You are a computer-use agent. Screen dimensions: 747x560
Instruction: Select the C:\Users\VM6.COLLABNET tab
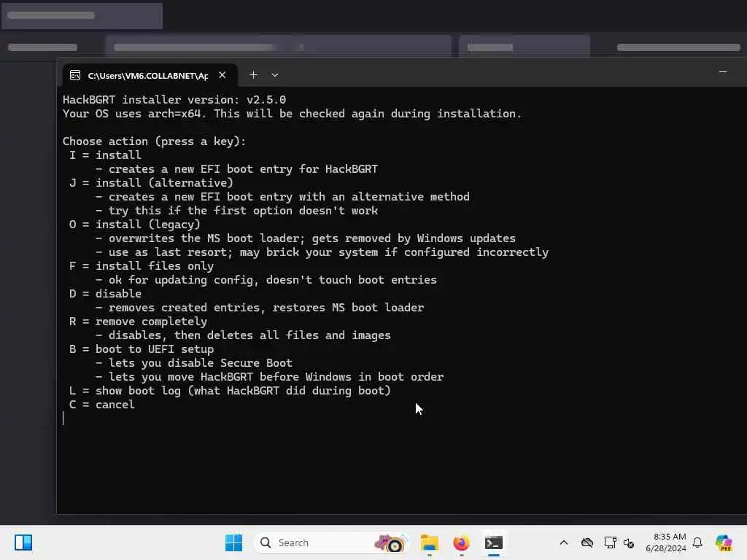click(150, 75)
